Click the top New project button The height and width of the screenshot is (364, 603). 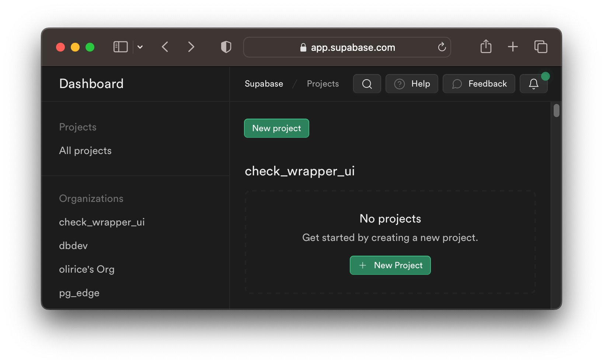[276, 128]
